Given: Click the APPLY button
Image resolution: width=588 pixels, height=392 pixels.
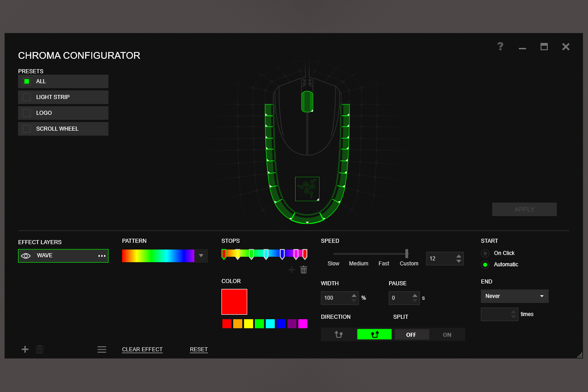Looking at the screenshot, I should [x=524, y=209].
